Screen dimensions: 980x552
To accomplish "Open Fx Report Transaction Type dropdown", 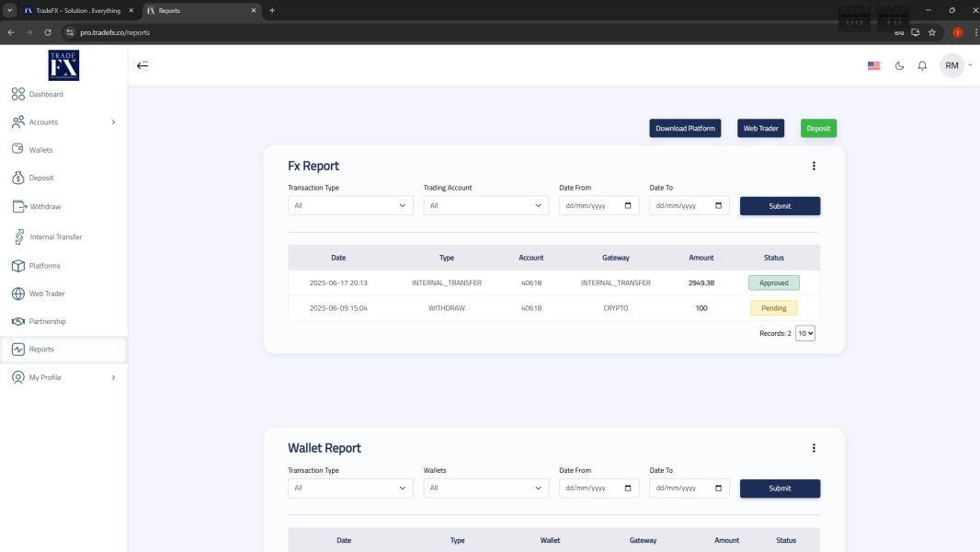I will click(x=350, y=206).
